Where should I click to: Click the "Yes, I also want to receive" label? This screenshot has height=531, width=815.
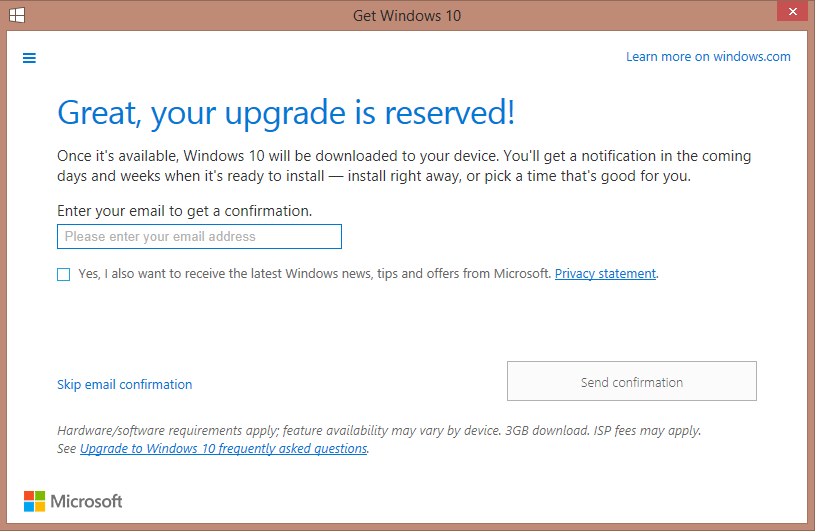click(x=314, y=273)
